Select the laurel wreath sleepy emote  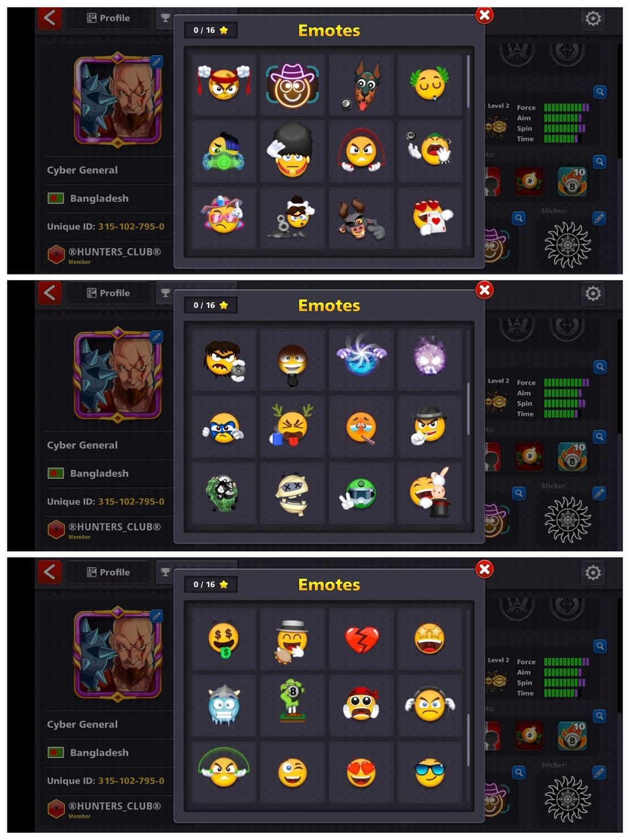430,84
